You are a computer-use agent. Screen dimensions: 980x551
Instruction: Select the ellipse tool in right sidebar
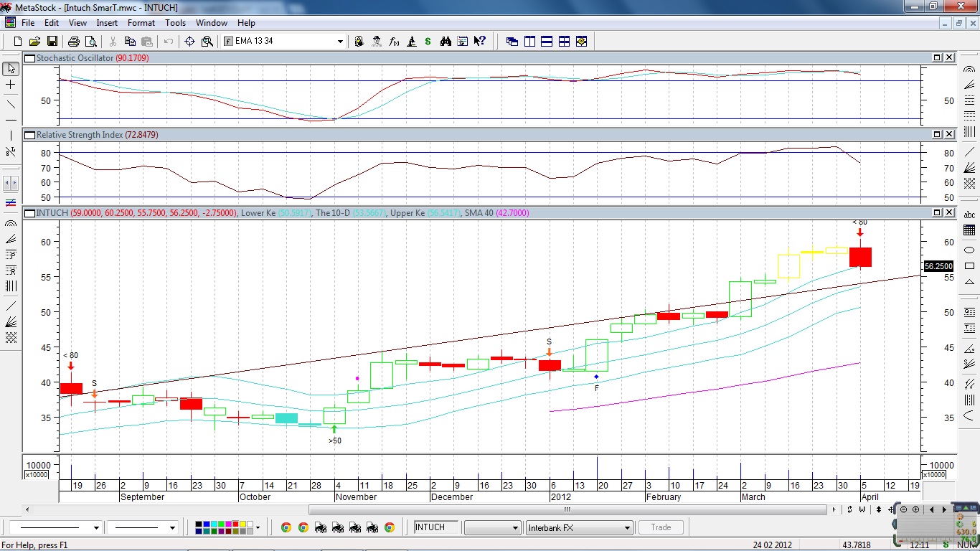[x=969, y=250]
